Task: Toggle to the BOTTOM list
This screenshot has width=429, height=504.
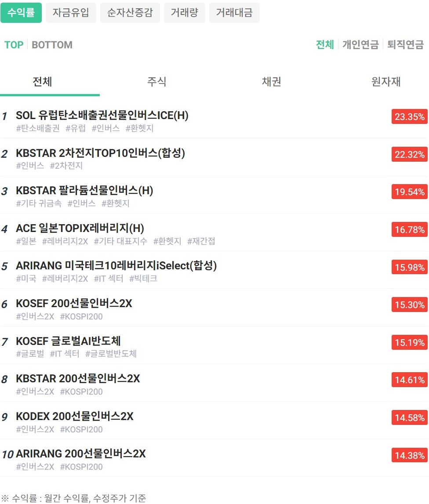Action: [52, 45]
